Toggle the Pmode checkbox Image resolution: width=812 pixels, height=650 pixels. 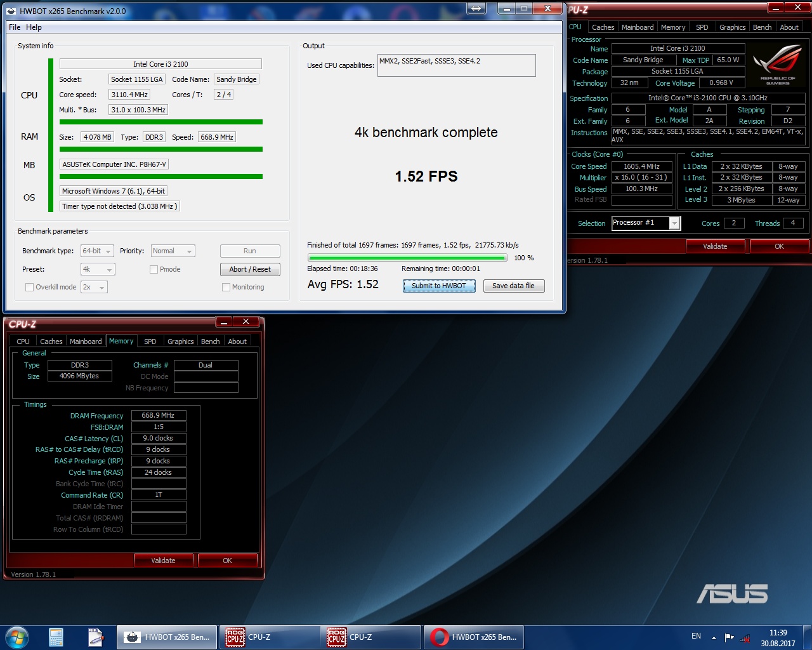pyautogui.click(x=154, y=269)
